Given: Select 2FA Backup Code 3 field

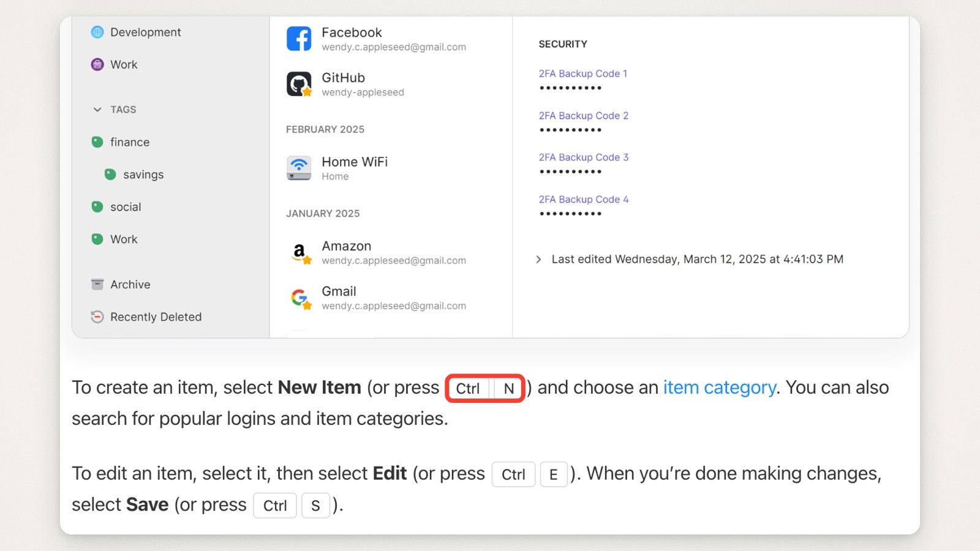Looking at the screenshot, I should [x=584, y=164].
